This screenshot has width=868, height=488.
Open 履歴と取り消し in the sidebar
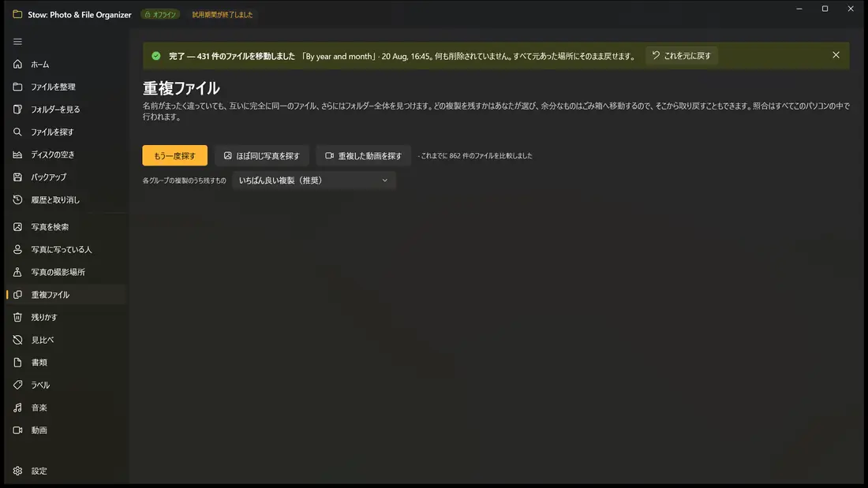pos(66,199)
